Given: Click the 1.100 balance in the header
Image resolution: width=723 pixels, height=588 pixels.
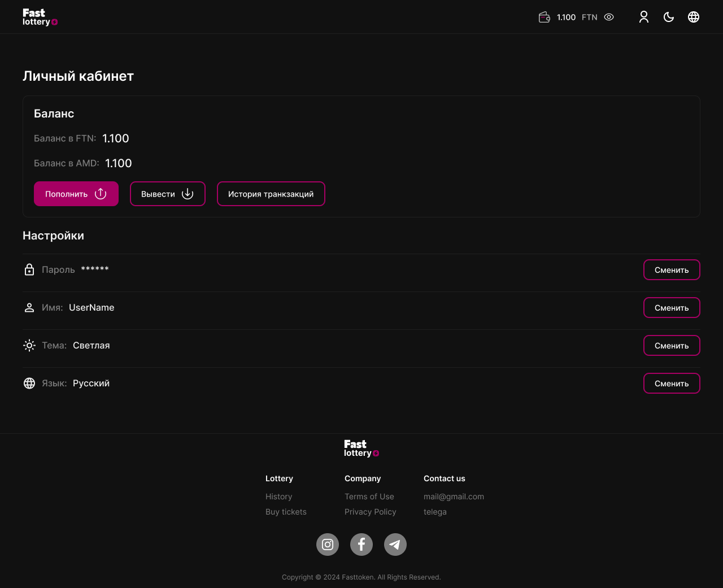Looking at the screenshot, I should (566, 17).
